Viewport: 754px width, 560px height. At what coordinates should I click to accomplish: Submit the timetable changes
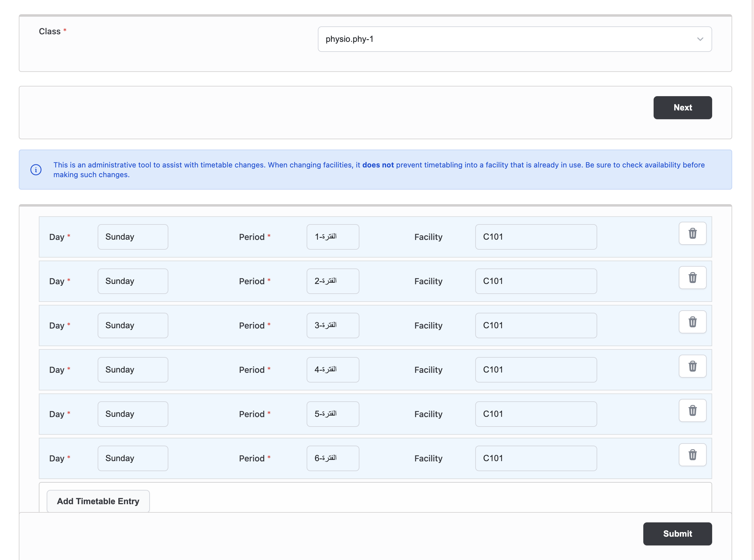[677, 534]
